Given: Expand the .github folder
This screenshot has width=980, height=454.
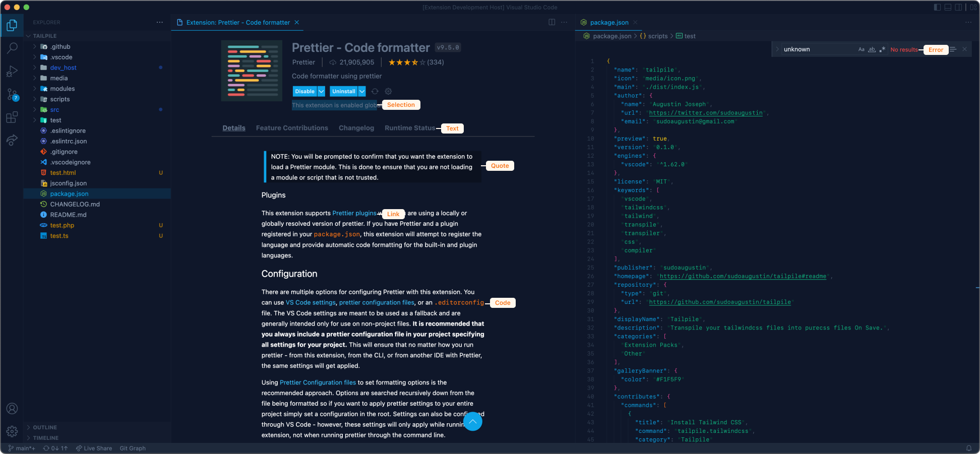Looking at the screenshot, I should (x=97, y=46).
